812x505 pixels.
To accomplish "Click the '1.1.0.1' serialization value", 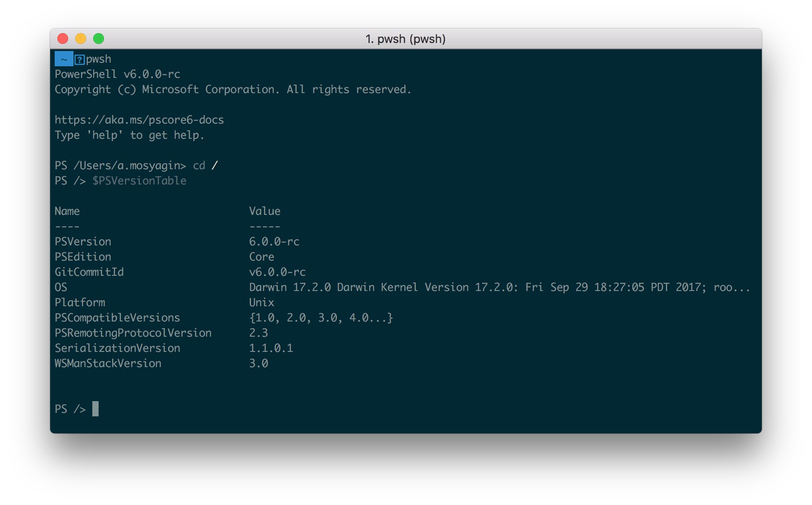I will tap(271, 348).
